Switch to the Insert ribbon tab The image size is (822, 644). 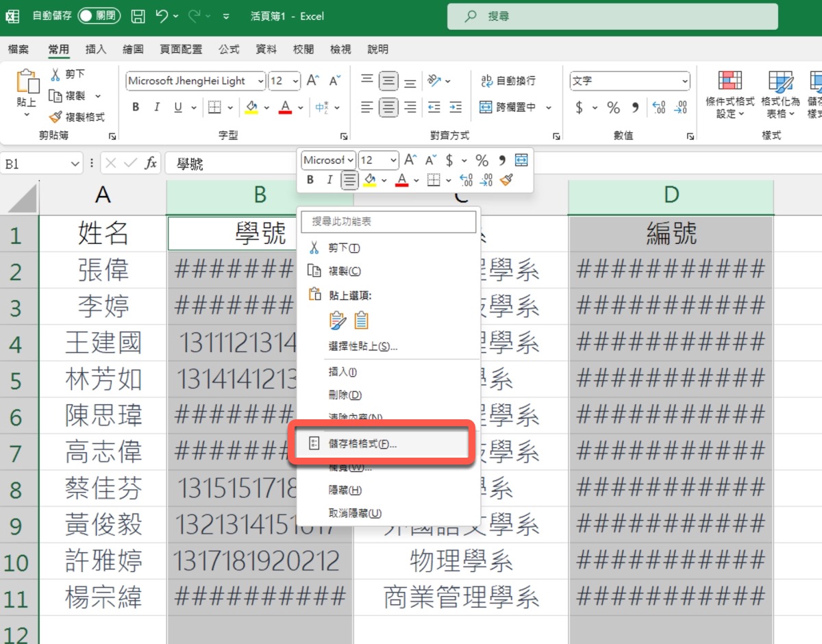[96, 49]
